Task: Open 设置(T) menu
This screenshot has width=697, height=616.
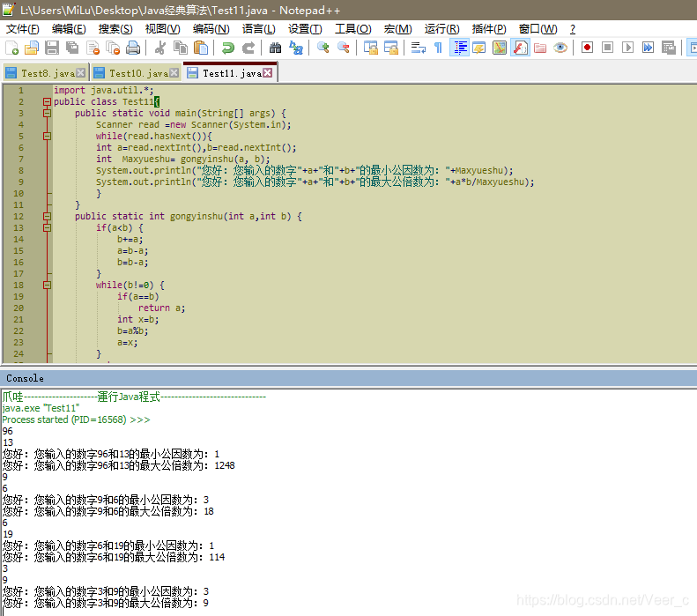Action: [x=305, y=29]
